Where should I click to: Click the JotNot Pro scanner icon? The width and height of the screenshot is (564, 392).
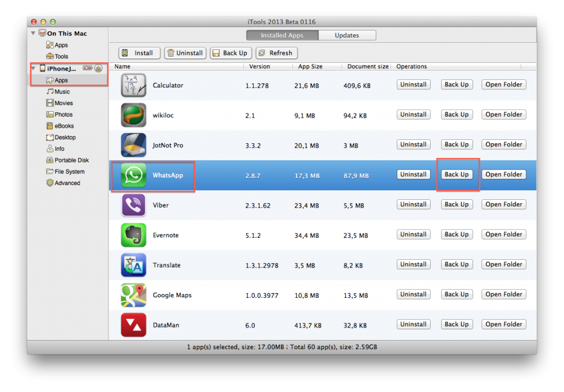(x=133, y=145)
